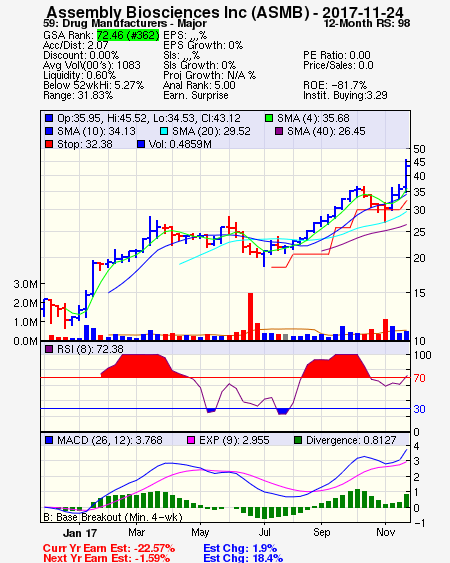Screen dimensions: 450x563
Task: Click the tallest red volume bar in June
Action: tap(251, 317)
